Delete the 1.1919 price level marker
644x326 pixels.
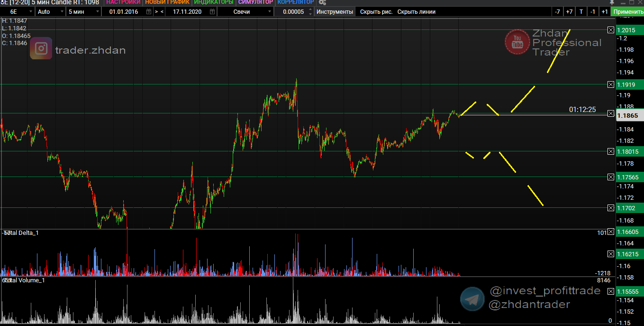tap(611, 84)
